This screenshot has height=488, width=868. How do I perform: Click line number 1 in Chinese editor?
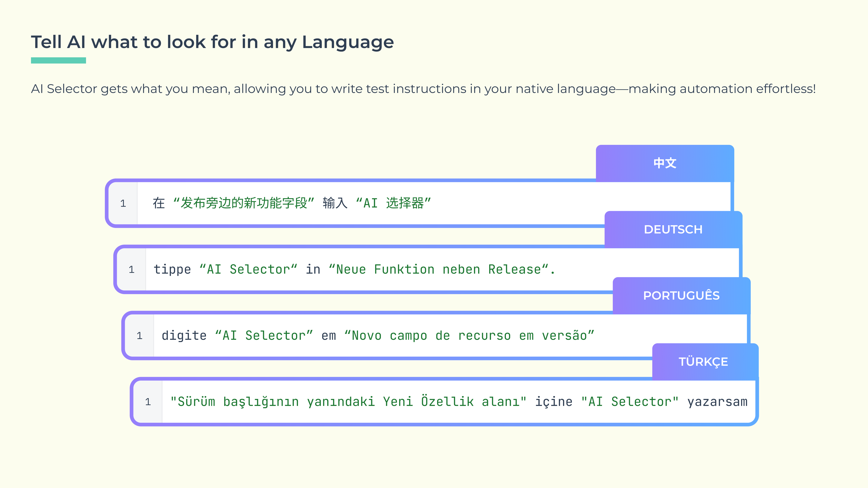123,203
